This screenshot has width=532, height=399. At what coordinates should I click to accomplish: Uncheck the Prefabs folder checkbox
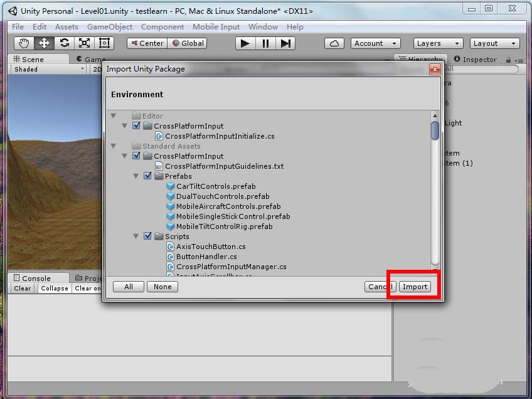pos(147,176)
